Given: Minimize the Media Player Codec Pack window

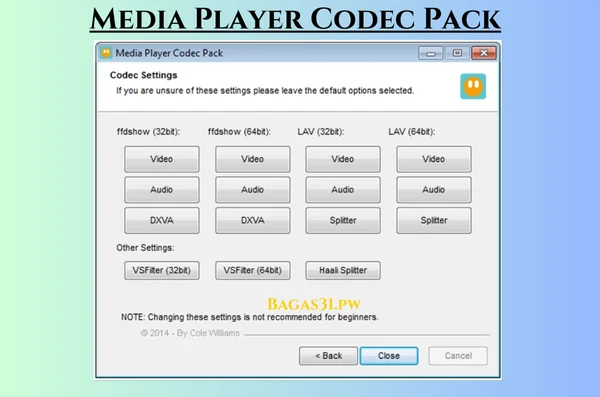Looking at the screenshot, I should coord(430,53).
